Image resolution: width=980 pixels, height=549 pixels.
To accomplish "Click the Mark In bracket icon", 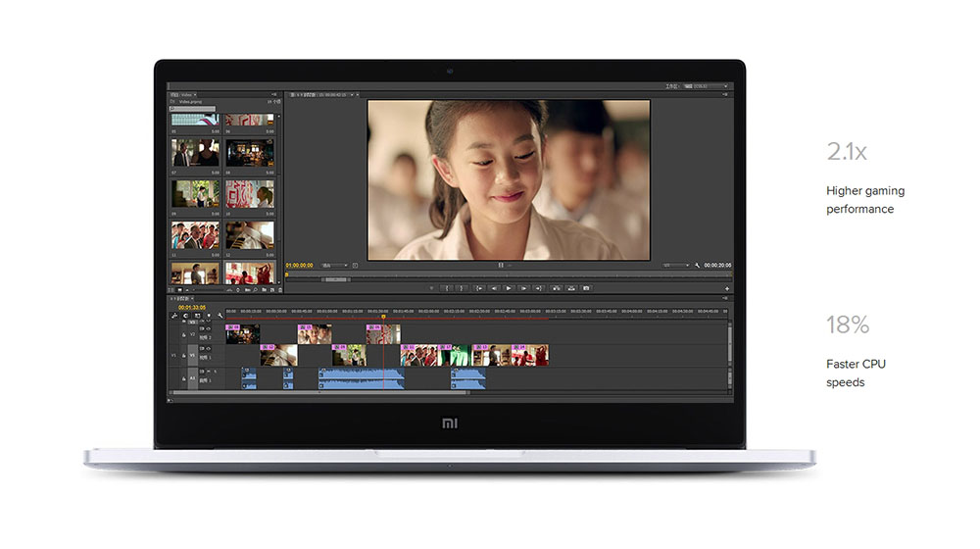I will click(x=447, y=288).
